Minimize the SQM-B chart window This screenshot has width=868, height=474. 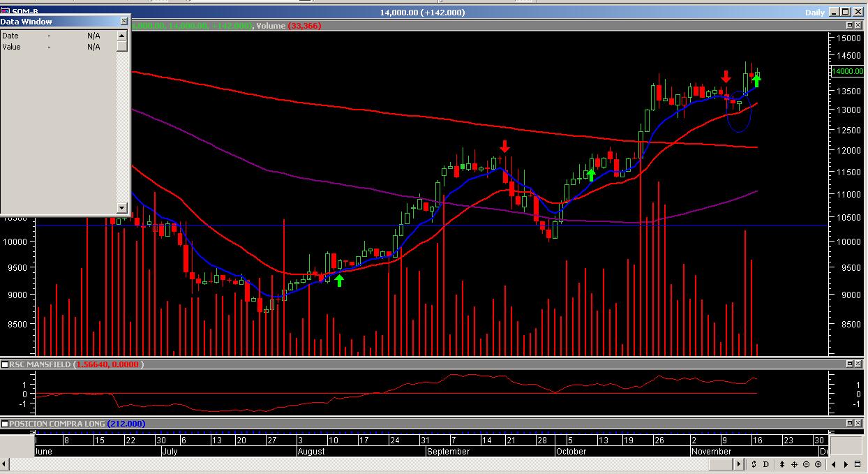click(835, 12)
